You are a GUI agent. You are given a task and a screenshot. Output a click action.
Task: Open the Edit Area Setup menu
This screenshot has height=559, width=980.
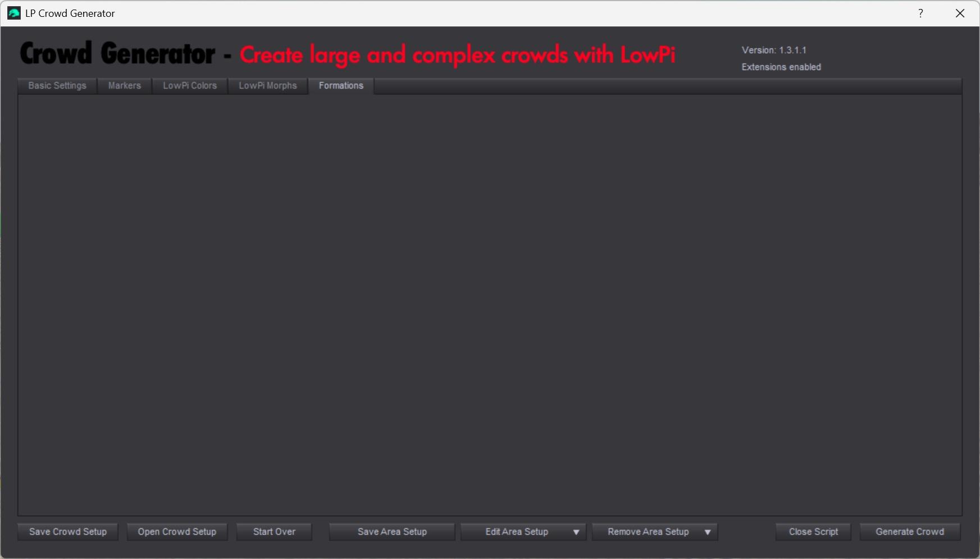pyautogui.click(x=517, y=531)
